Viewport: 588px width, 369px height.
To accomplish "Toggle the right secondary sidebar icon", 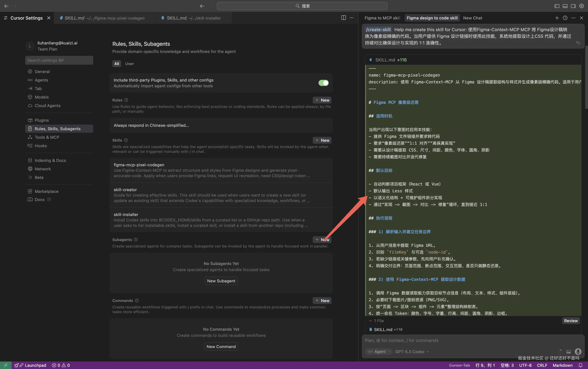I will tap(573, 6).
